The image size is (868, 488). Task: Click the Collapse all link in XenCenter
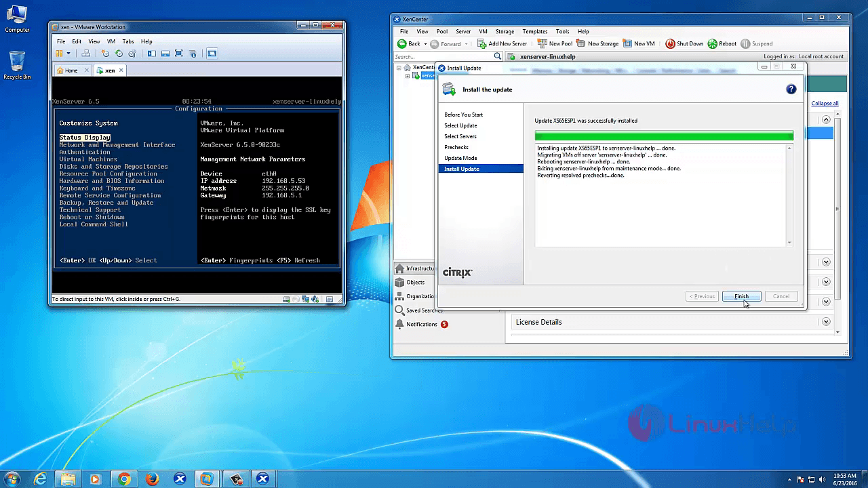(825, 103)
